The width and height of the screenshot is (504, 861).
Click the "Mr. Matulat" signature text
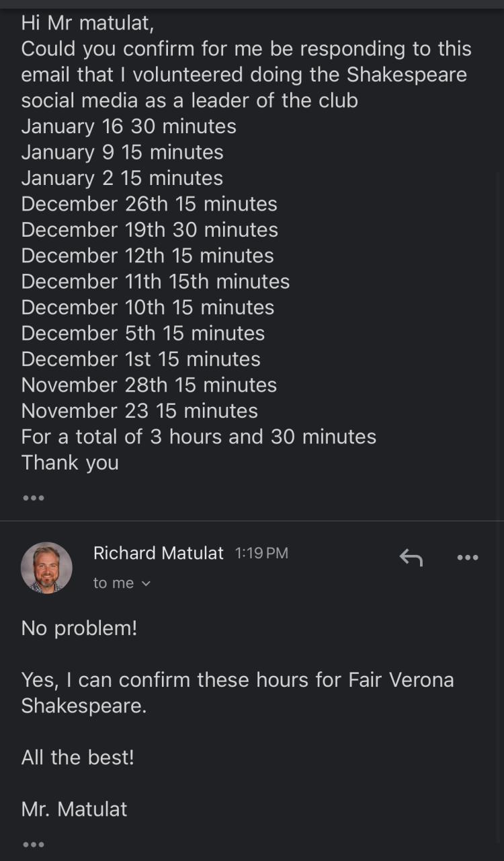pyautogui.click(x=74, y=809)
